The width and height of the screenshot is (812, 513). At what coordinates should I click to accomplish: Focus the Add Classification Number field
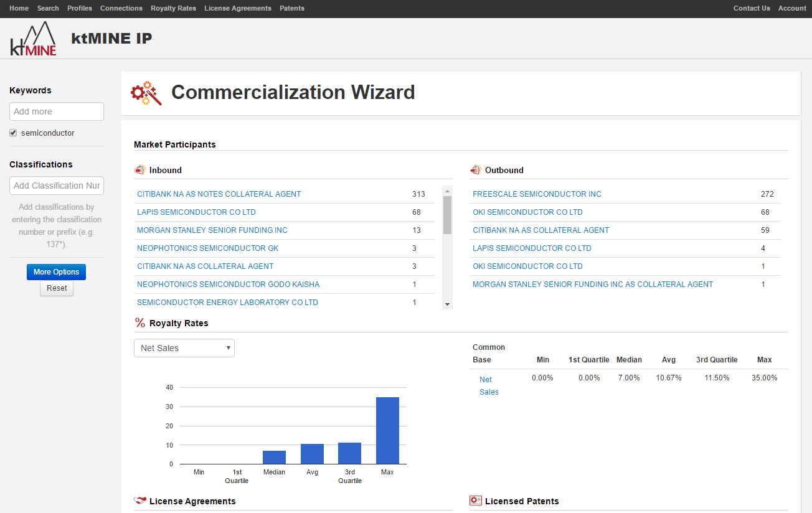[x=57, y=186]
